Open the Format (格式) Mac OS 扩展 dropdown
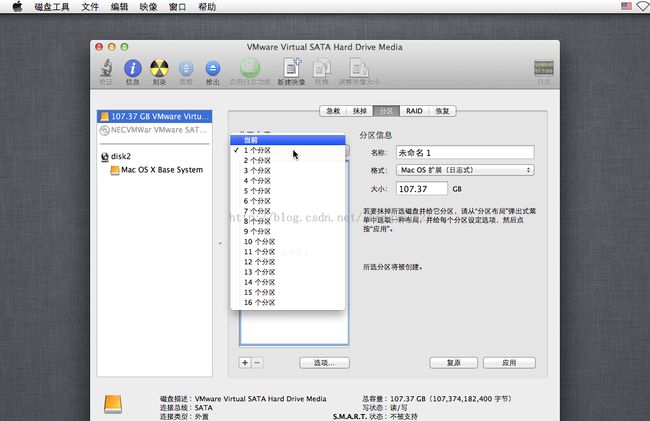This screenshot has height=421, width=650. tap(465, 170)
